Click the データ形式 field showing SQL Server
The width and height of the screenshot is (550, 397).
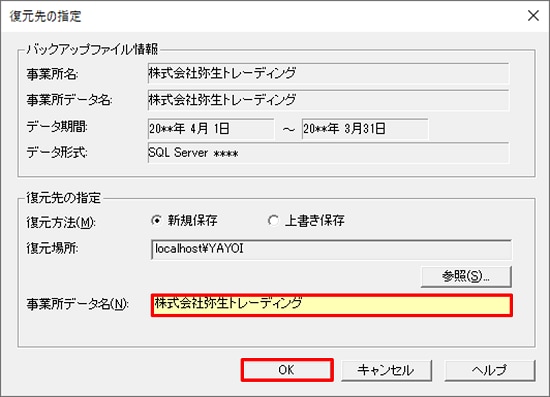(x=328, y=153)
